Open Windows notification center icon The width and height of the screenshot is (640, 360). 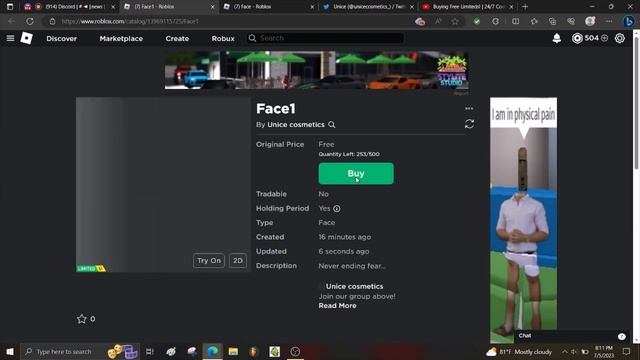click(x=627, y=351)
